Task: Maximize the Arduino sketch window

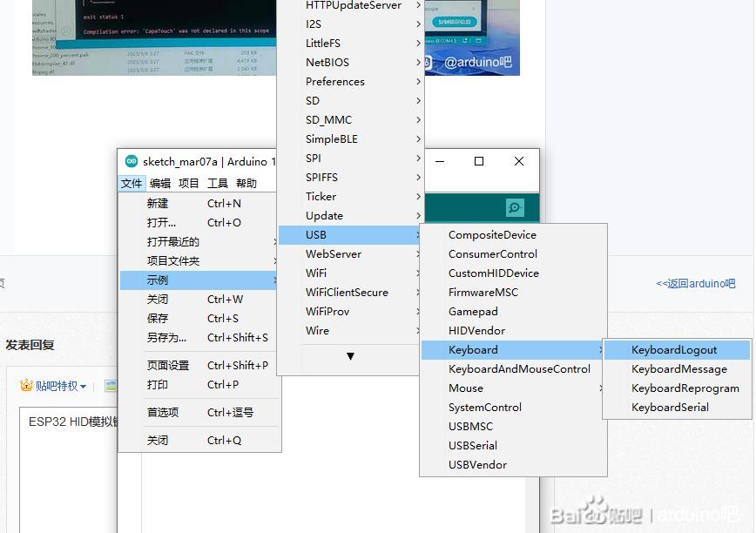Action: (x=479, y=161)
